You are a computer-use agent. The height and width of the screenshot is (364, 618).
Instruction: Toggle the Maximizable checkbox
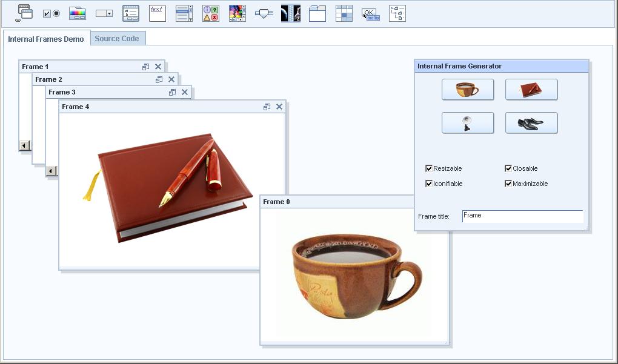coord(508,184)
